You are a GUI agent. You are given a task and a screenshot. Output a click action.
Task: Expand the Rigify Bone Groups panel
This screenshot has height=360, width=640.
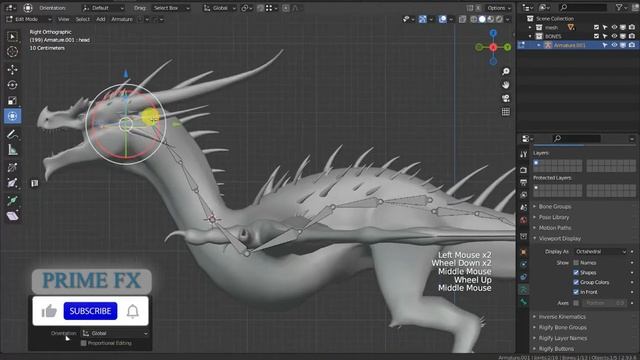(562, 327)
